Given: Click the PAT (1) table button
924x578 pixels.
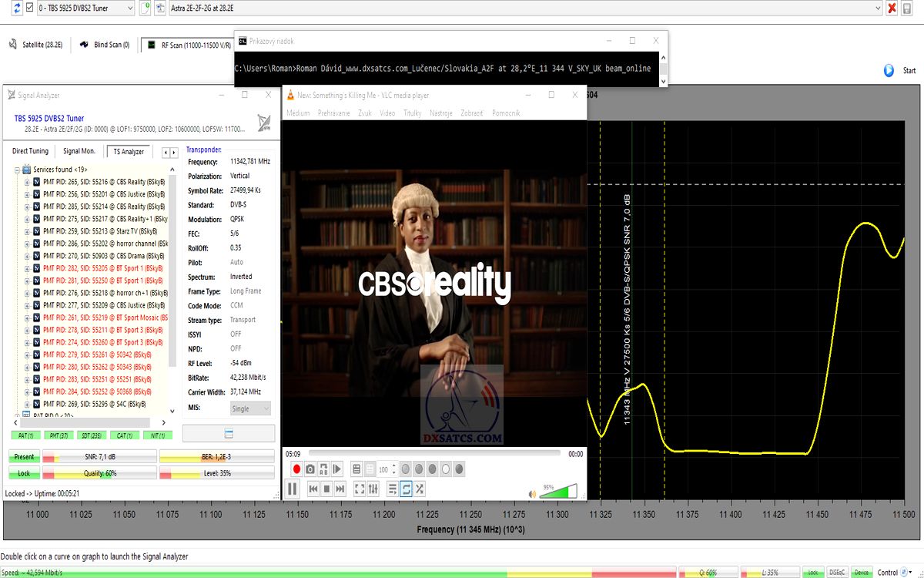Looking at the screenshot, I should pos(25,435).
